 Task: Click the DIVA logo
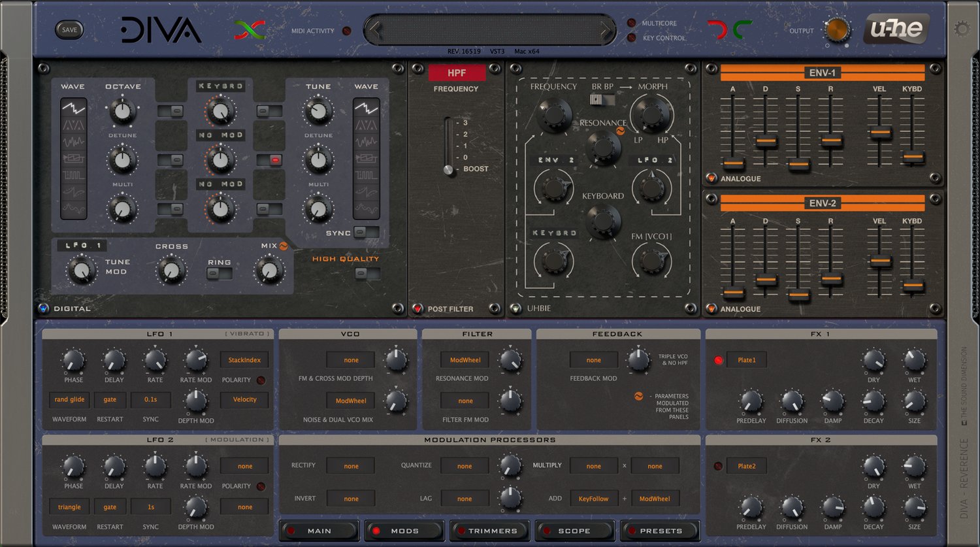161,30
